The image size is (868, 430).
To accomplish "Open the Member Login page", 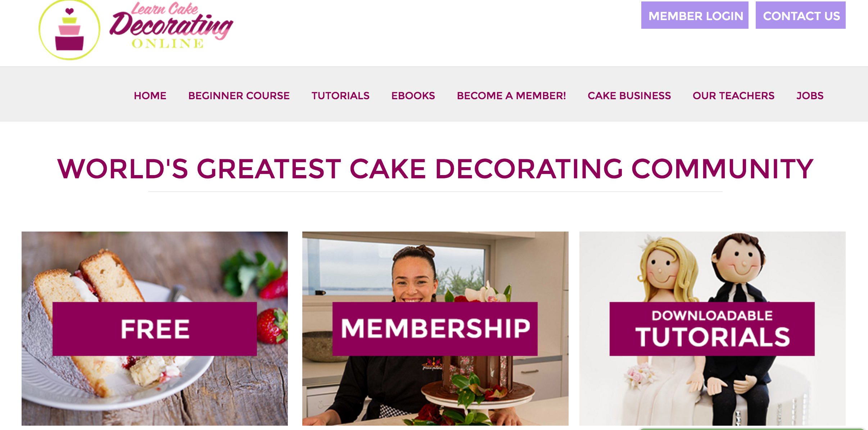I will point(695,15).
